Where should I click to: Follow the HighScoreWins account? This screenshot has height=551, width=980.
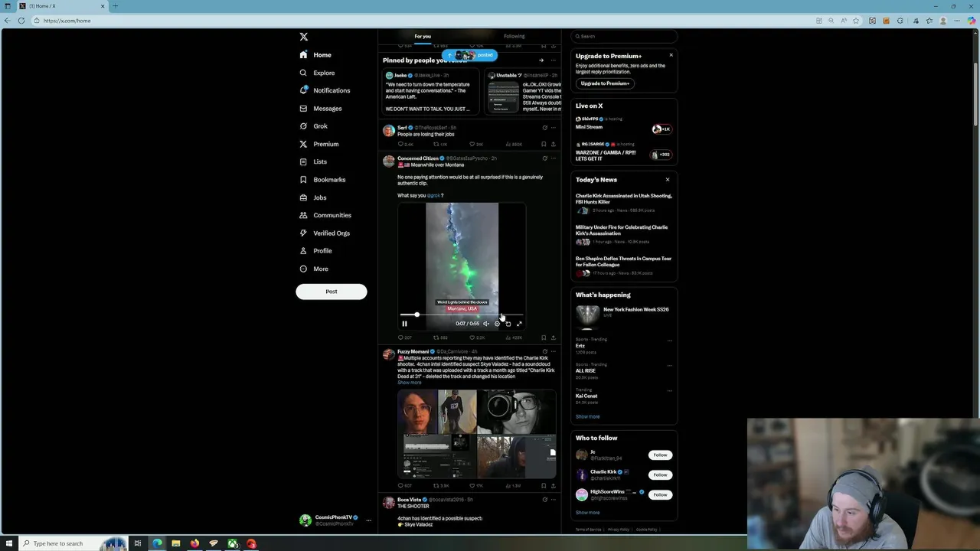click(660, 495)
